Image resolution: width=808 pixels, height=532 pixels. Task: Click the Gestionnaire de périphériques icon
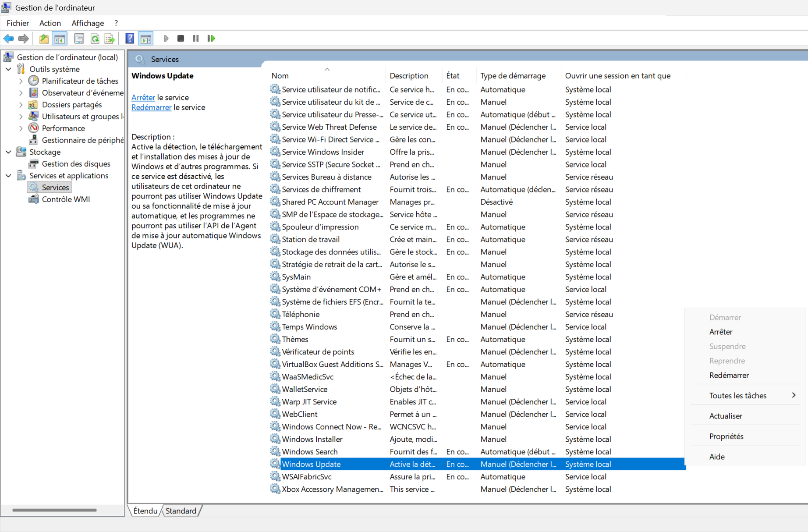[33, 140]
